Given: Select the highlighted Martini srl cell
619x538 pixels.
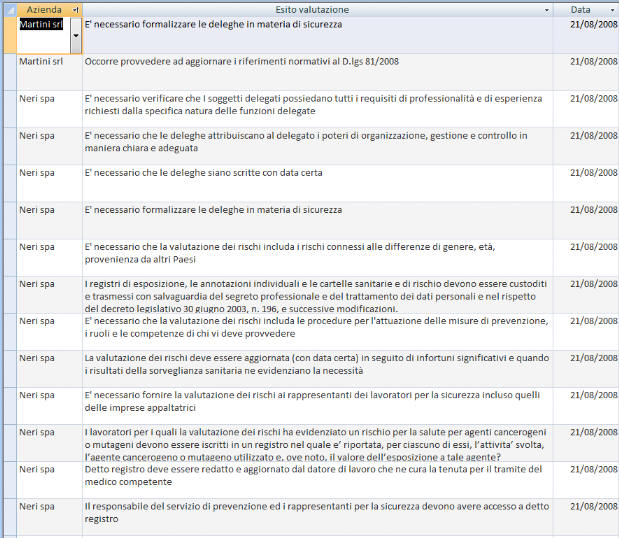Looking at the screenshot, I should point(42,24).
